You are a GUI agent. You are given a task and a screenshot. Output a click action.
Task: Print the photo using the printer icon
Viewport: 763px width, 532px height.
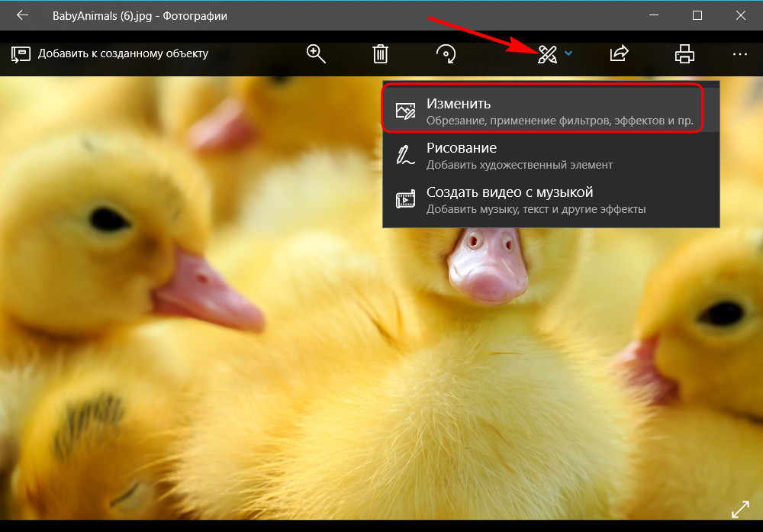coord(684,53)
